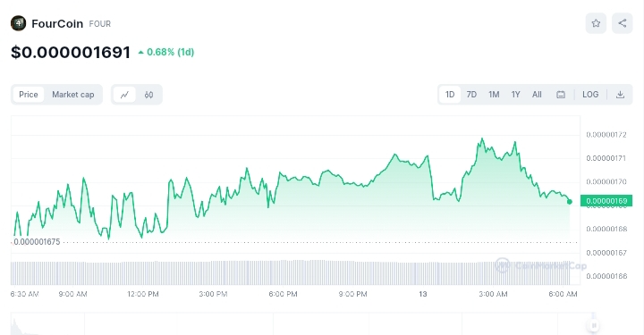Image resolution: width=644 pixels, height=335 pixels.
Task: Switch to candlestick chart icon
Action: (x=148, y=95)
